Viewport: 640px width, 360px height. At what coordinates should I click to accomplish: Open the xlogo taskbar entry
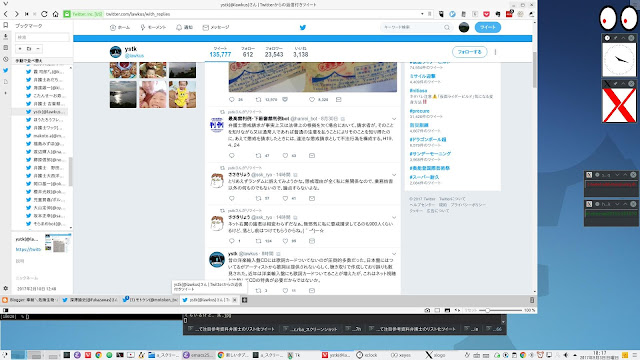click(436, 355)
